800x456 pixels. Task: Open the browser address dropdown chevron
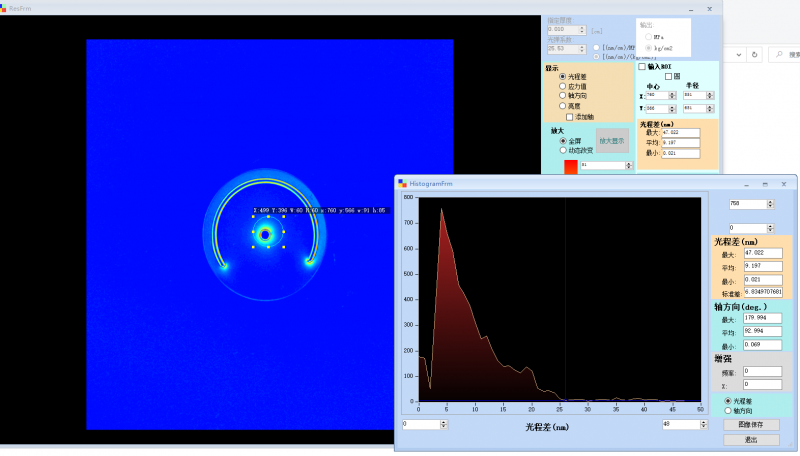coord(738,54)
